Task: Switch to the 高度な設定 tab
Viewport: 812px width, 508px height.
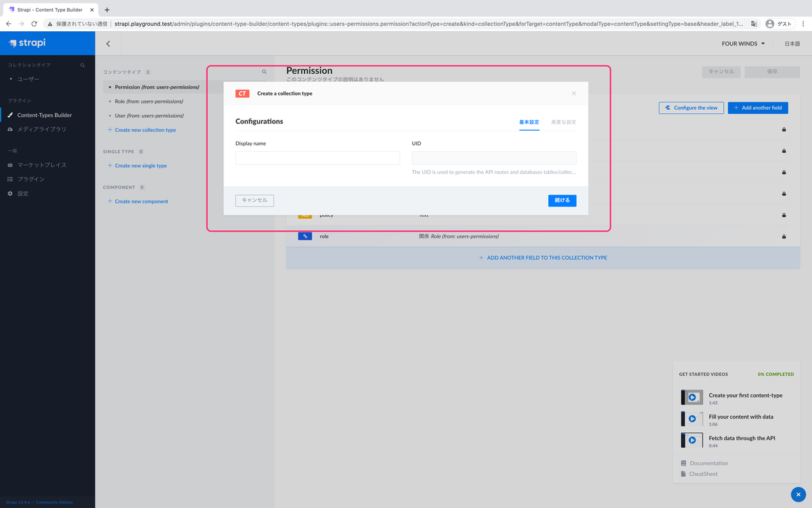Action: 564,122
